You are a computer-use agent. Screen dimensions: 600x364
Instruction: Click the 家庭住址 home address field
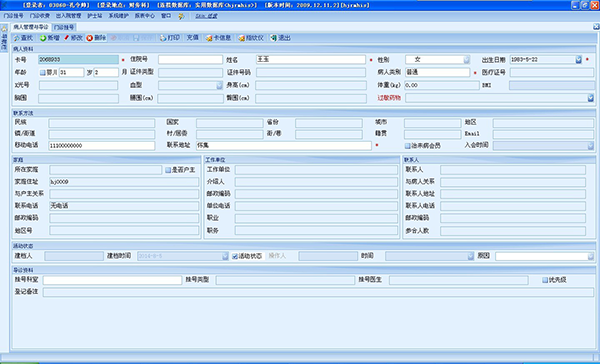pyautogui.click(x=124, y=182)
